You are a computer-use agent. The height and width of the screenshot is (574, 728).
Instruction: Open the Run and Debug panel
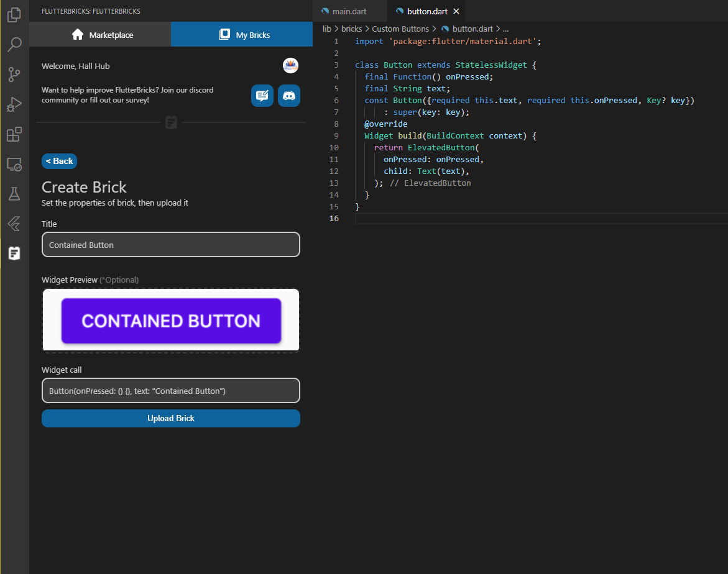14,104
